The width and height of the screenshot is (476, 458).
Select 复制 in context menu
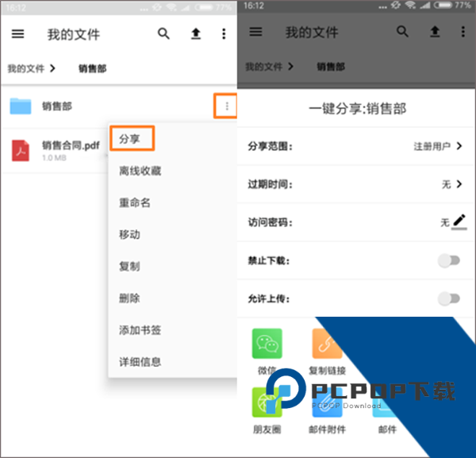click(129, 267)
